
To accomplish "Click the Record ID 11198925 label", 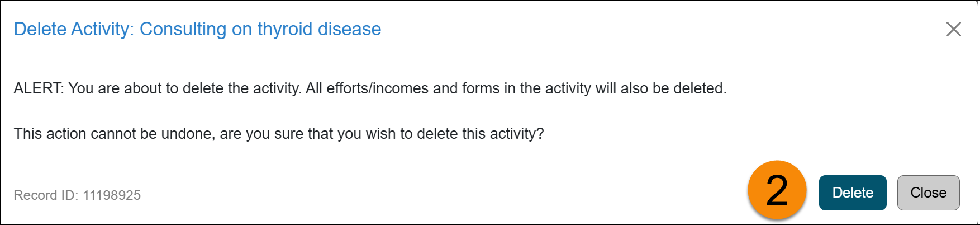I will 77,195.
